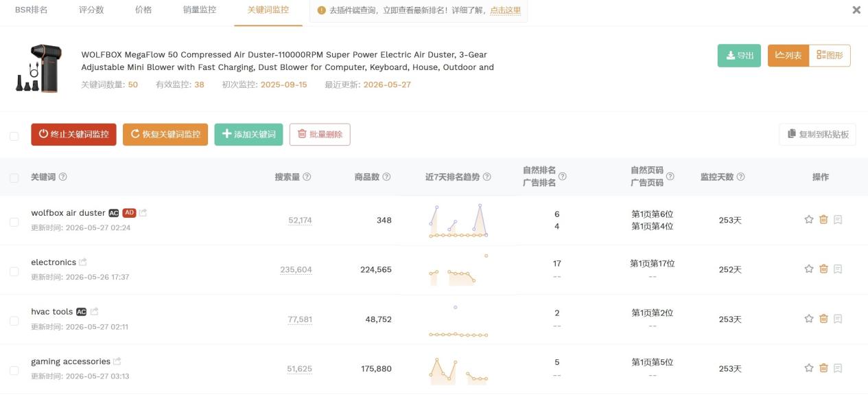Screen dimensions: 868x395
Task: Star the hvac tools keyword
Action: pos(809,319)
